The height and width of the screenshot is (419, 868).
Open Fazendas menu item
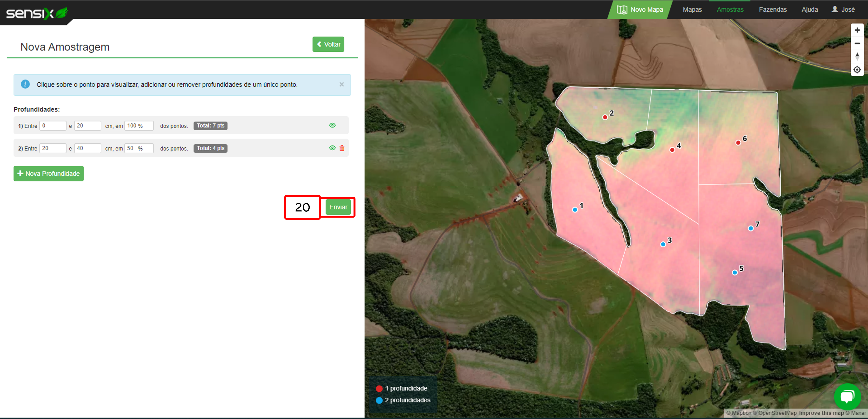click(x=773, y=9)
